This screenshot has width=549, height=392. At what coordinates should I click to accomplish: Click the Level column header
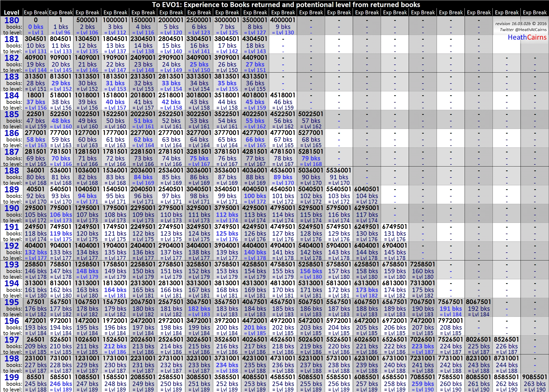tap(11, 13)
